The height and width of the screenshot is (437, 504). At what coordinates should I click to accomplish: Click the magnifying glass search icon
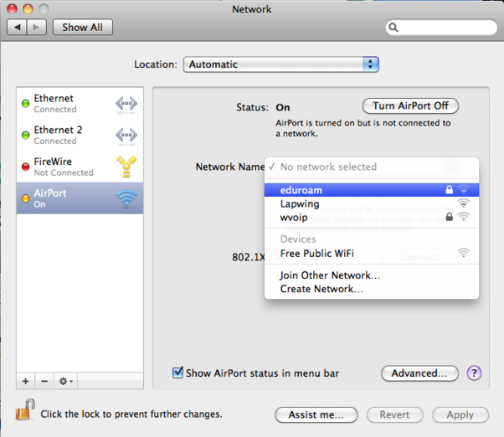coord(393,28)
